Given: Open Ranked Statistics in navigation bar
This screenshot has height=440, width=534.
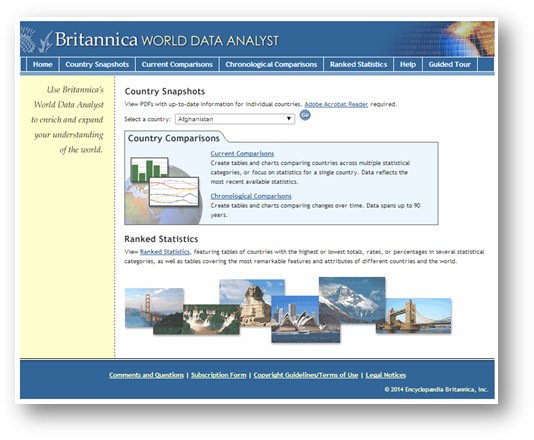Looking at the screenshot, I should tap(358, 64).
